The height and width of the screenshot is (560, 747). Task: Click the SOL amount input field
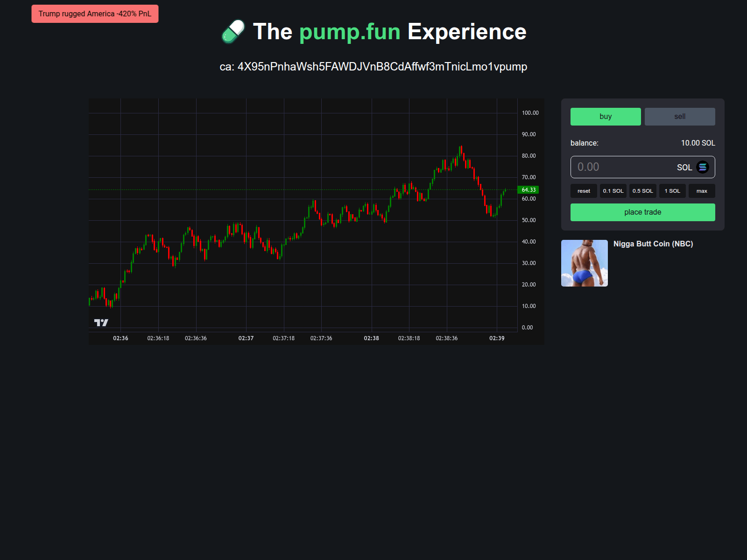[x=643, y=167]
